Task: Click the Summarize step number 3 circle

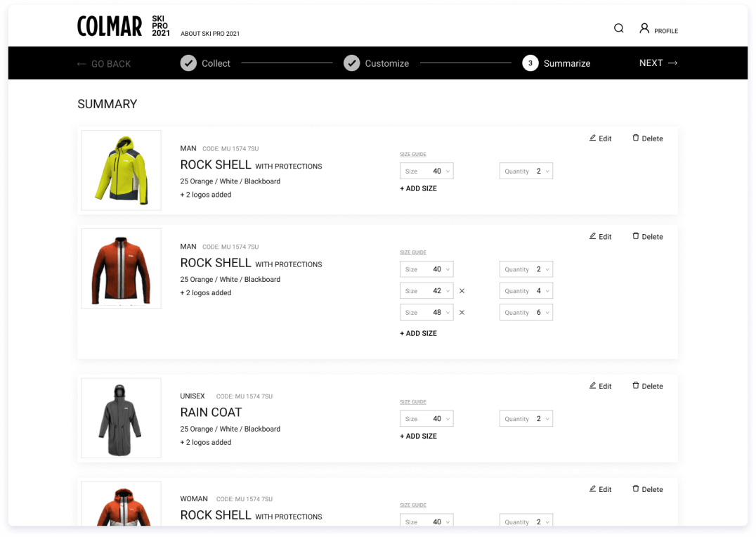Action: coord(530,63)
